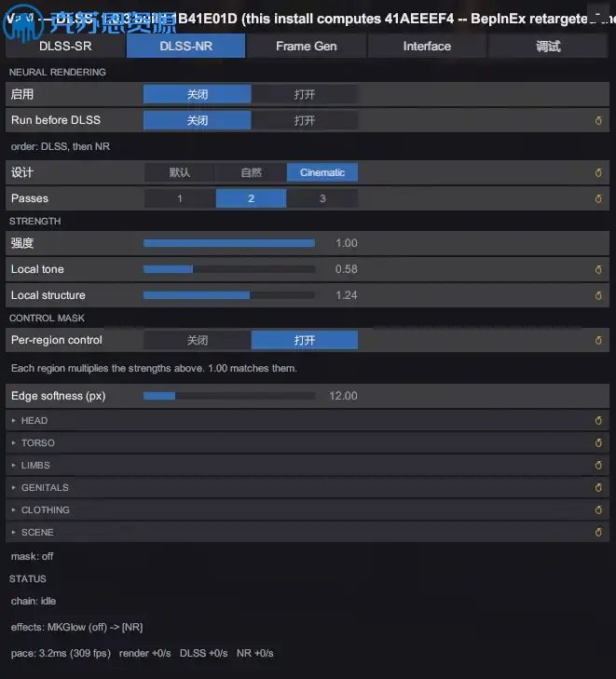Turn Per-region control 打开
Screen dimensions: 616x679
[x=305, y=340]
